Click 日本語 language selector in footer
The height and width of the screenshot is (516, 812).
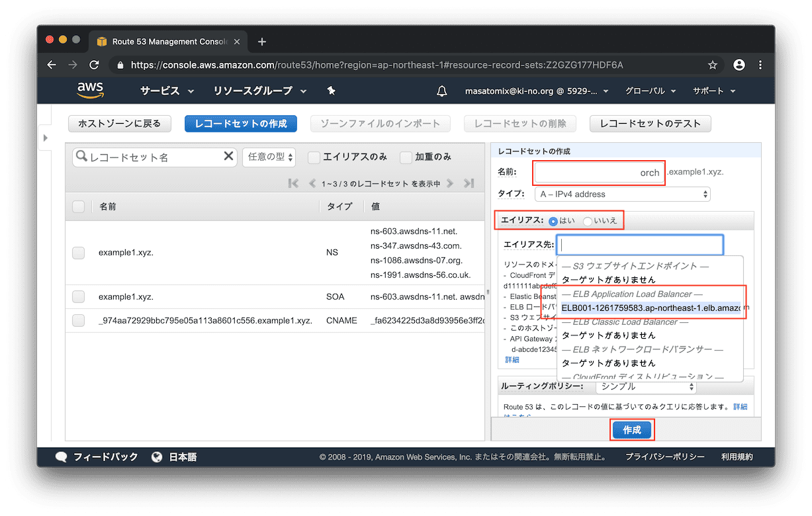[x=183, y=457]
